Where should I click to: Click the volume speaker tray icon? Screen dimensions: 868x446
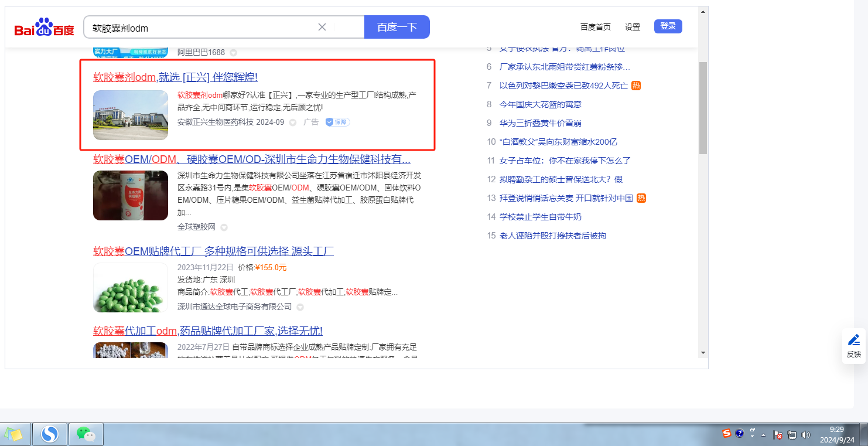(x=806, y=434)
